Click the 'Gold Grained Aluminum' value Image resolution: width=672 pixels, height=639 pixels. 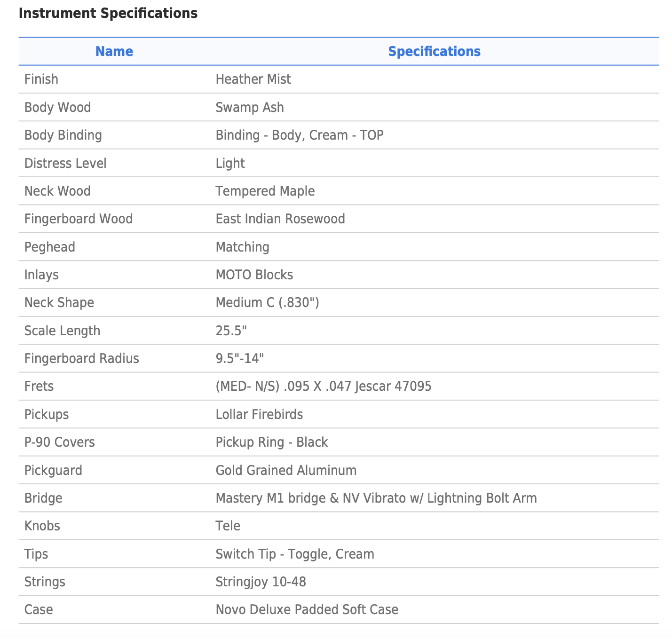click(286, 470)
